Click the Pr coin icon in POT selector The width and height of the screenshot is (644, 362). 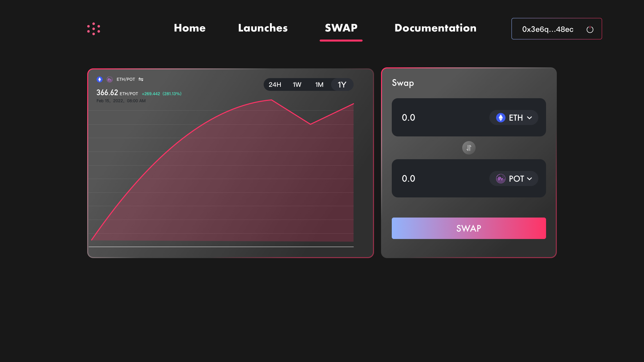click(500, 179)
